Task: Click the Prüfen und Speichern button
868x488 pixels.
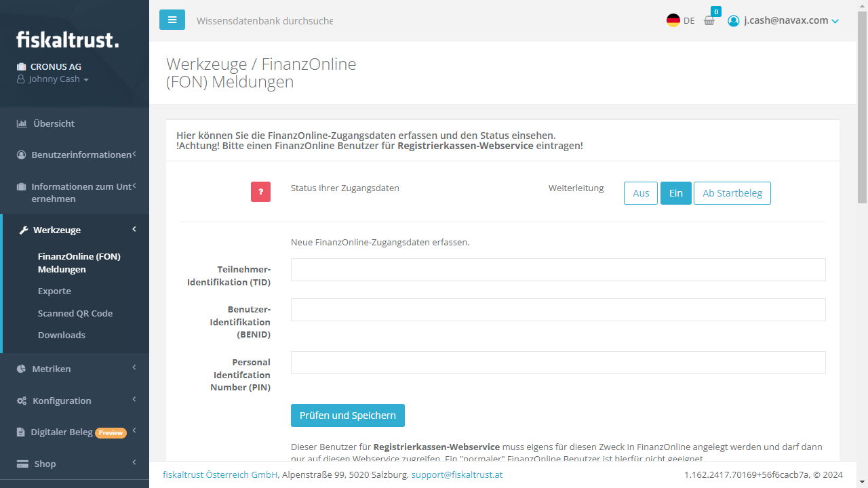Action: [x=347, y=415]
